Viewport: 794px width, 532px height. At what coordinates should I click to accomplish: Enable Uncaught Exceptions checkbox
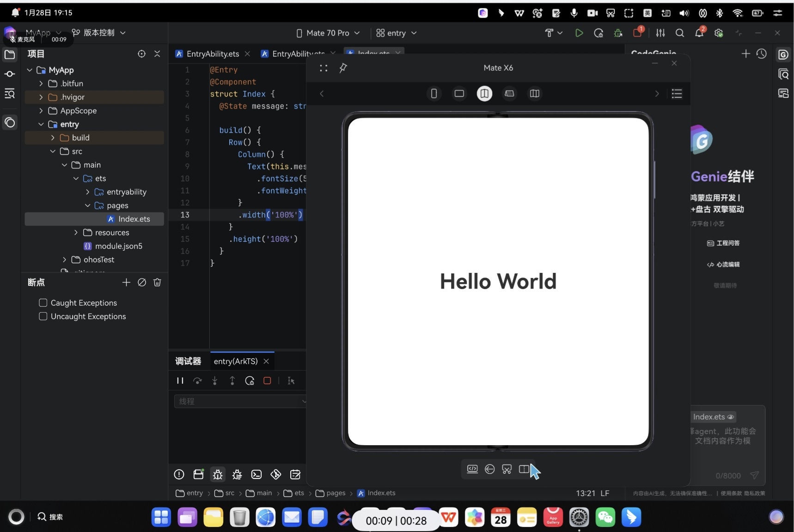pos(43,316)
